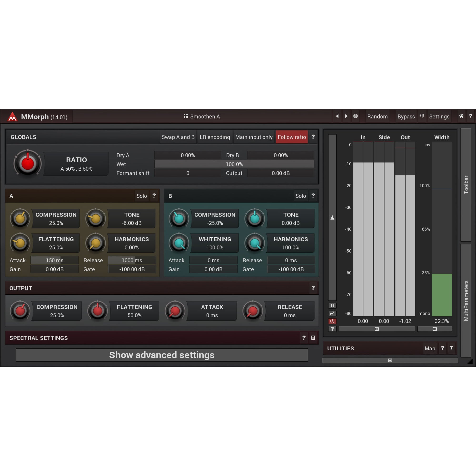The image size is (476, 476).
Task: Go to the next preset arrow
Action: pos(346,116)
